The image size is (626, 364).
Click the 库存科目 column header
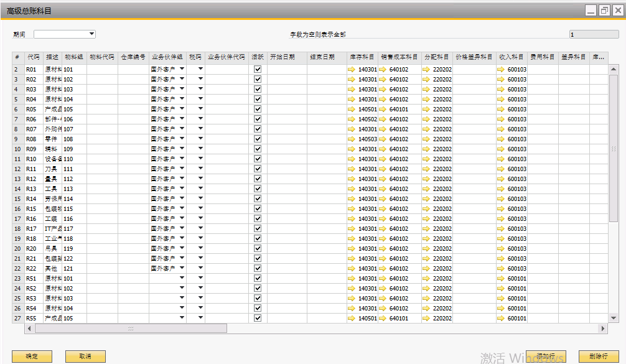[x=362, y=57]
